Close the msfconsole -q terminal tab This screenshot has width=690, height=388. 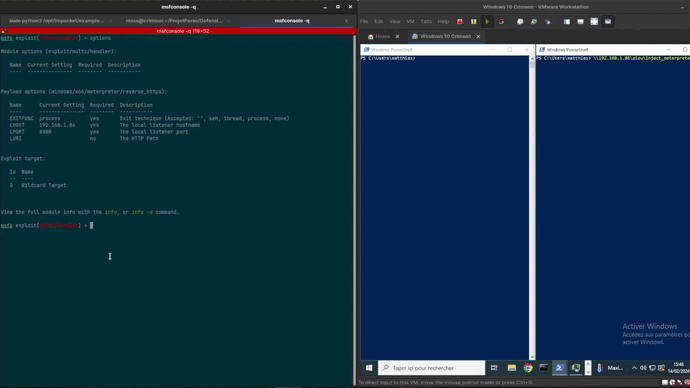tap(346, 21)
